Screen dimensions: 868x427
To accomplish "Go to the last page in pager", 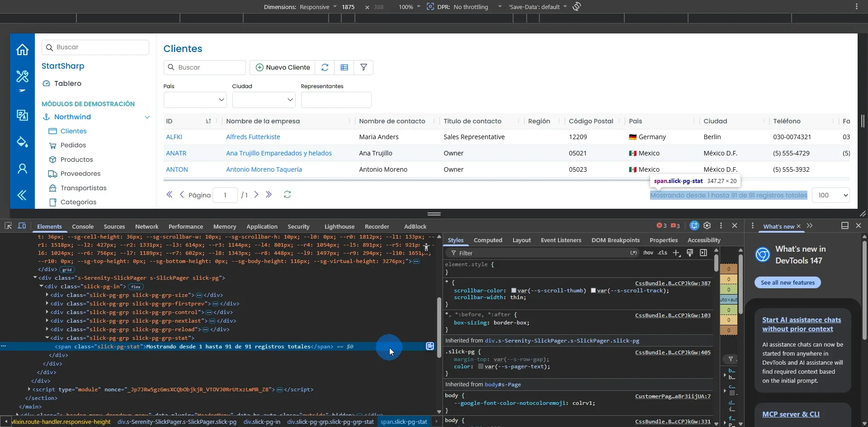I will (269, 194).
